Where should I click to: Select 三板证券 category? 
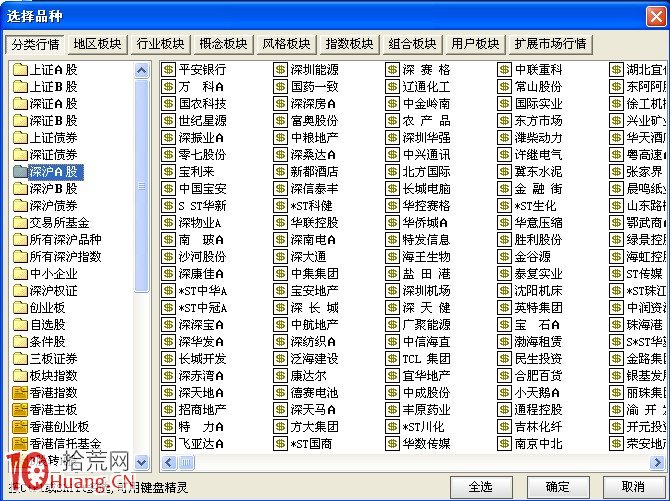[x=53, y=359]
